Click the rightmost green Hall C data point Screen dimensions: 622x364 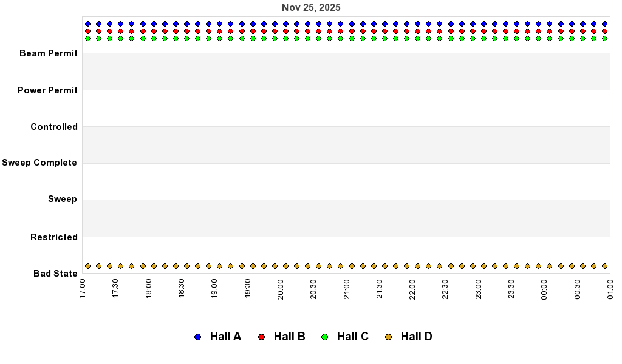pyautogui.click(x=604, y=38)
